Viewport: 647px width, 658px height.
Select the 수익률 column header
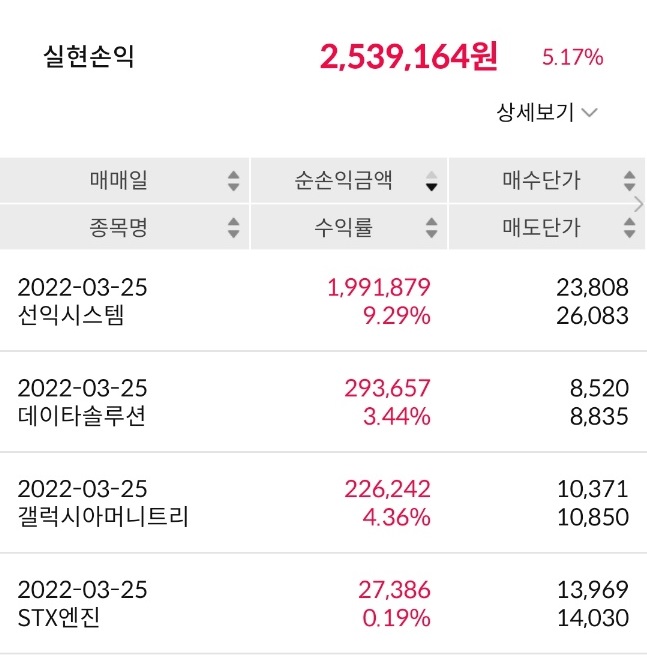point(343,228)
